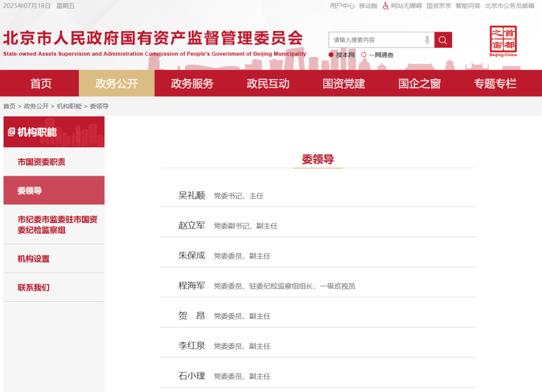The width and height of the screenshot is (542, 392).
Task: Click 机构职能 in the breadcrumb
Action: click(69, 106)
